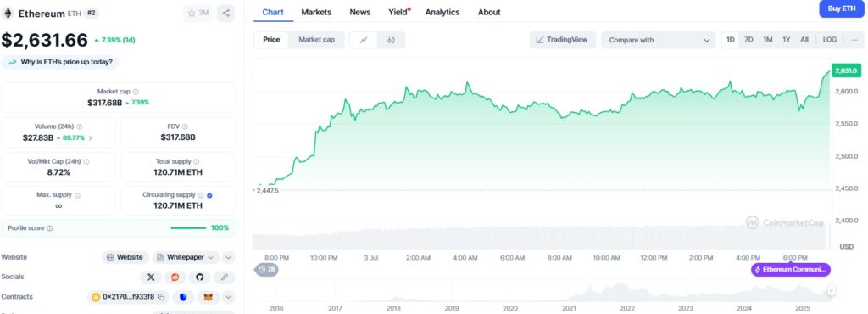
Task: Open the X (Twitter) social link
Action: coord(151,277)
